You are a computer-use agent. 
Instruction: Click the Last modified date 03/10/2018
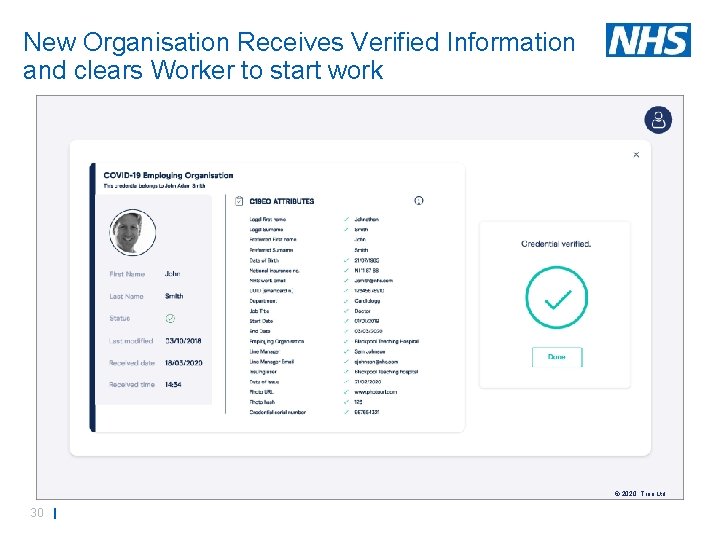click(183, 341)
